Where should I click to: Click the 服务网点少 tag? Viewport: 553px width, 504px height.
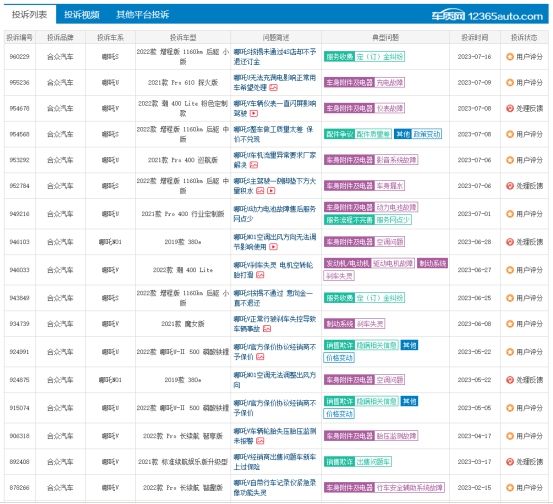[393, 220]
